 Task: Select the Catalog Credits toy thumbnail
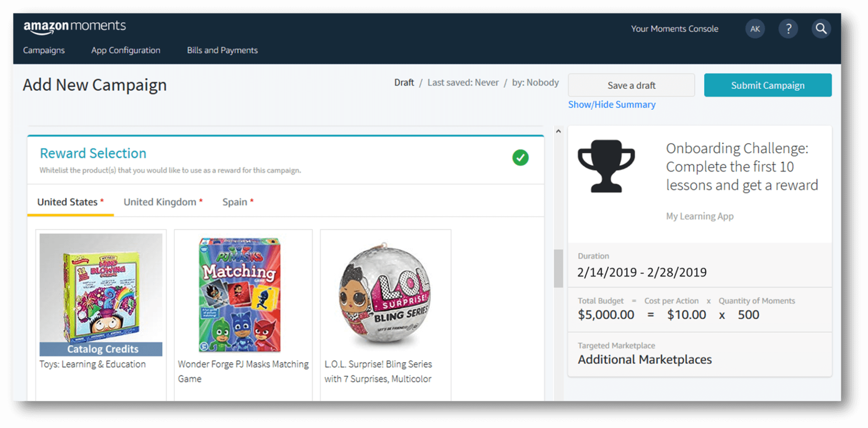[x=101, y=295]
